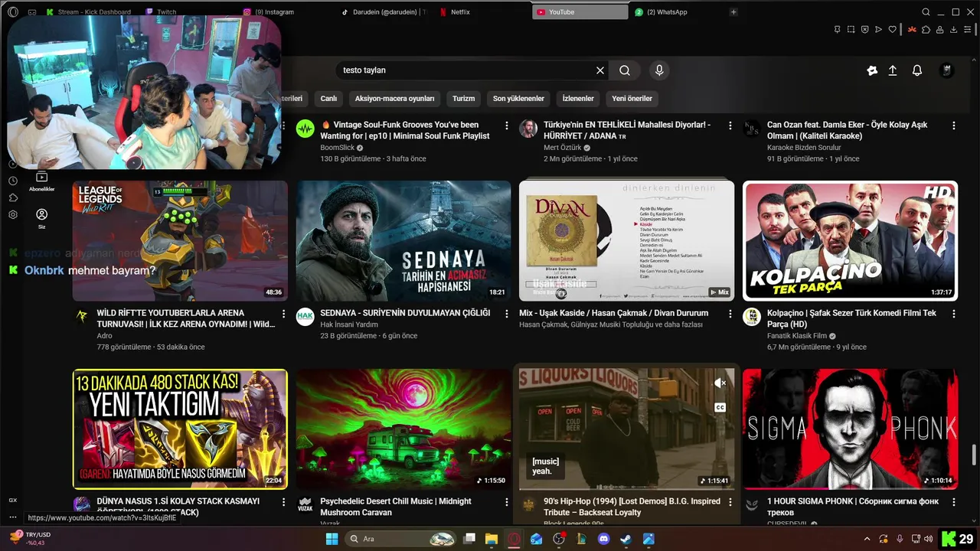Select the Aksiyon-macera oyunları chip

394,99
